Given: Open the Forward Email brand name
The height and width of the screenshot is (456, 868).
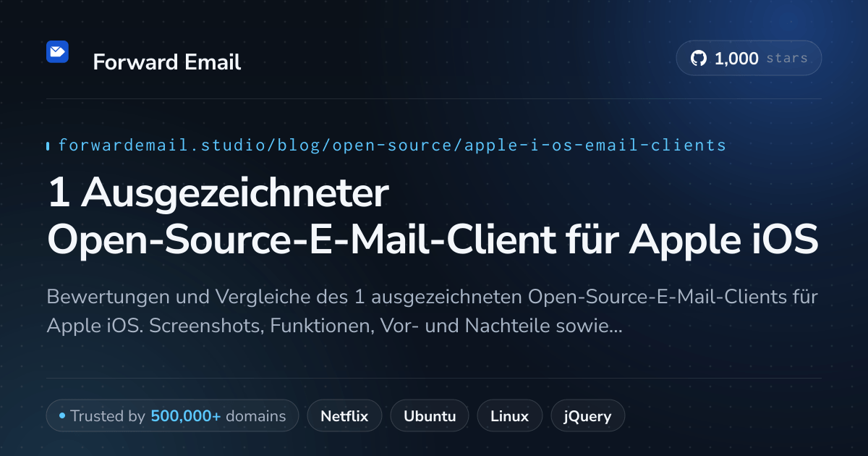Looking at the screenshot, I should click(167, 62).
